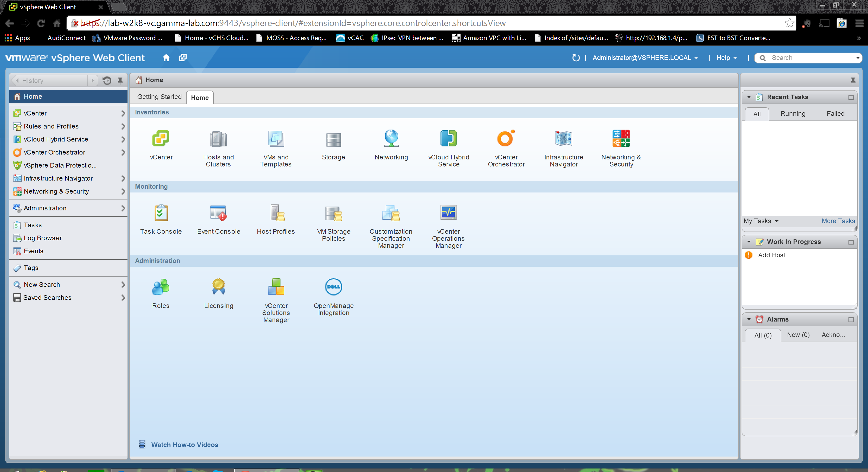Click the refresh icon in header
Viewport: 868px width, 472px height.
tap(576, 58)
